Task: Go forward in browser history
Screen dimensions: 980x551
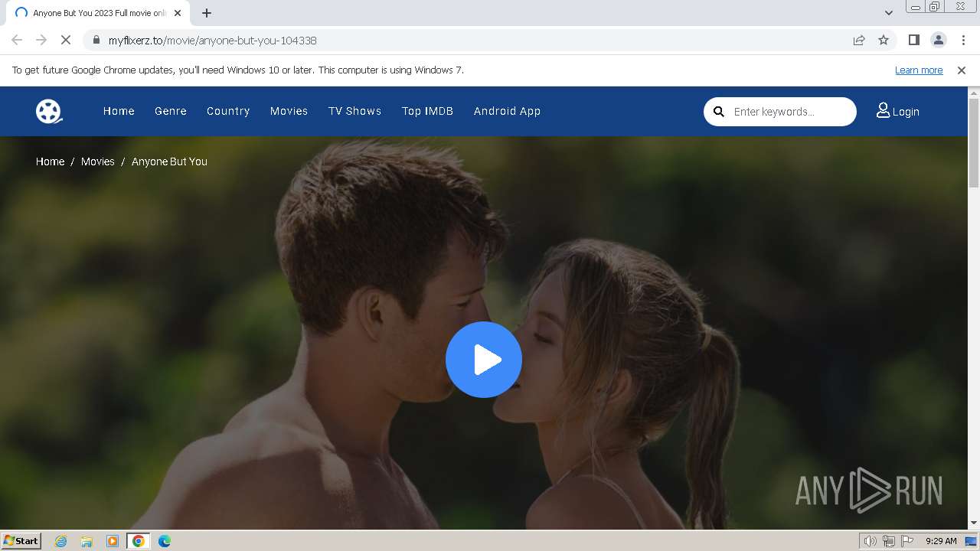Action: pos(41,40)
